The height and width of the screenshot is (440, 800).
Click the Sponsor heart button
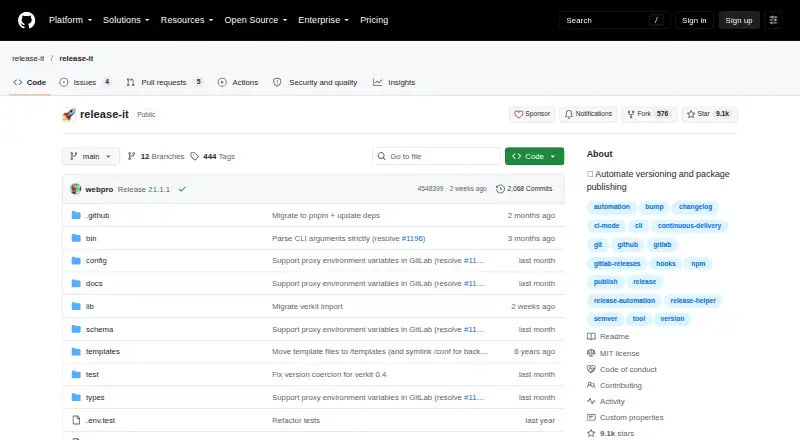pos(532,114)
